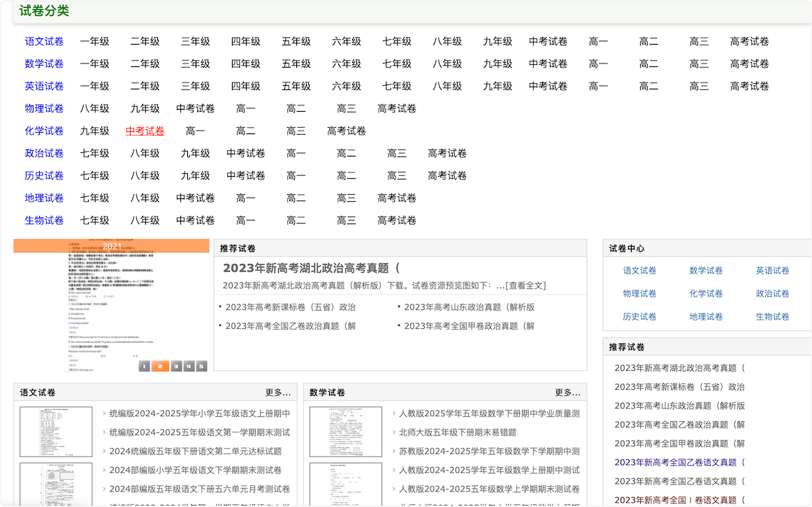The width and height of the screenshot is (812, 507).
Task: Open 2023年高考全国乙卷政治真题 in center panel
Action: pyautogui.click(x=291, y=326)
